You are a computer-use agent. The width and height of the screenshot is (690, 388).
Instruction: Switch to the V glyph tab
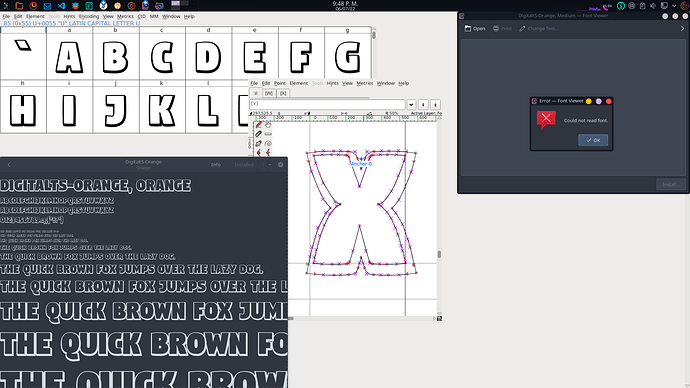point(256,93)
